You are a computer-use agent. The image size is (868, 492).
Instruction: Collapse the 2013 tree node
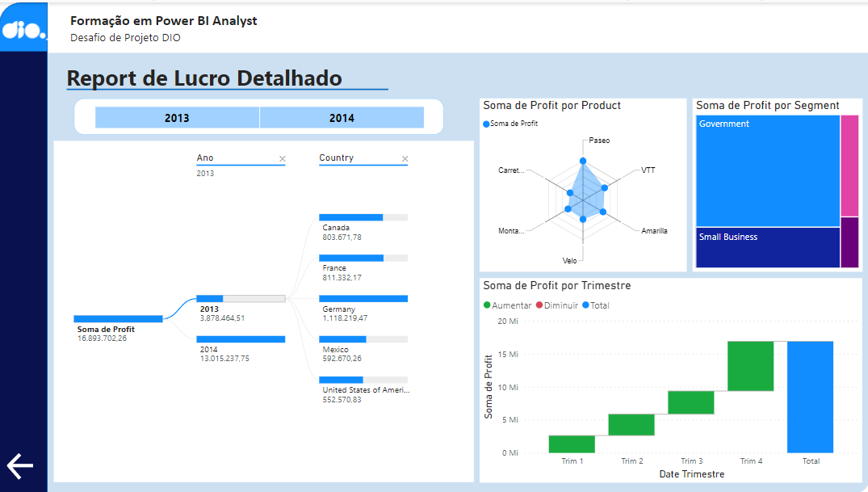(x=240, y=304)
